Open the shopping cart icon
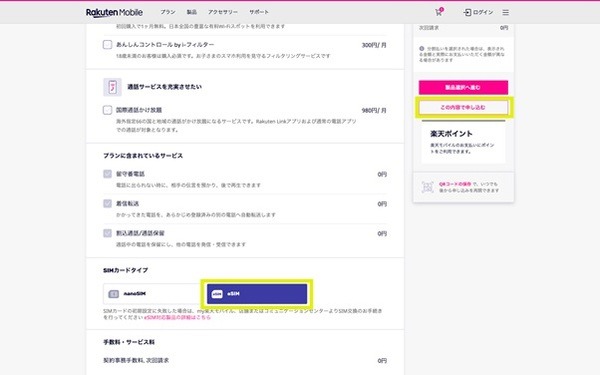The height and width of the screenshot is (375, 600). [439, 12]
